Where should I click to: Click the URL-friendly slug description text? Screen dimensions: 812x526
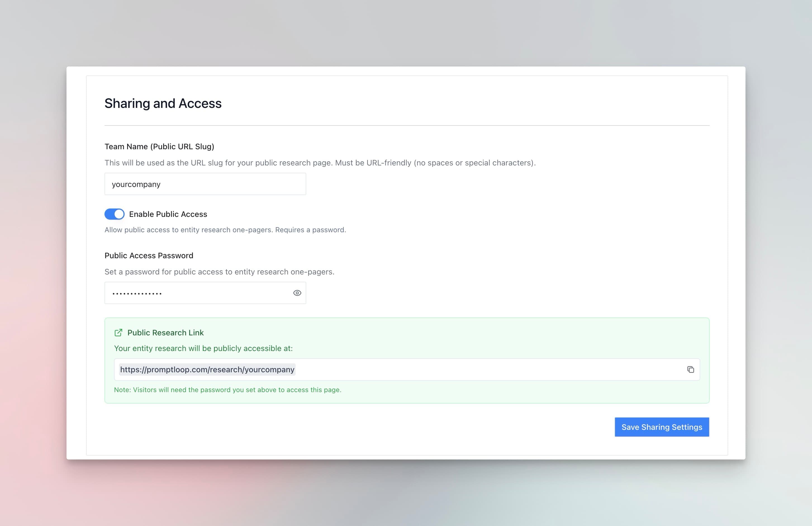click(320, 163)
